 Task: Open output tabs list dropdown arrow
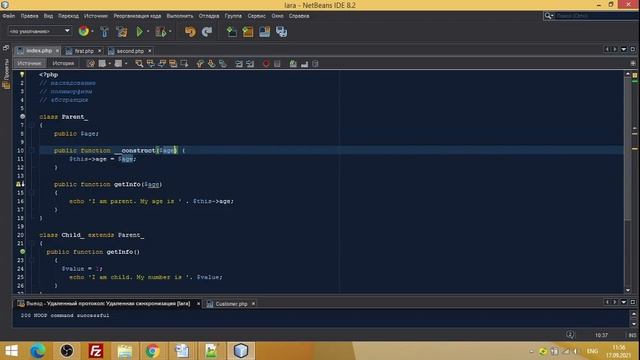tap(624, 302)
